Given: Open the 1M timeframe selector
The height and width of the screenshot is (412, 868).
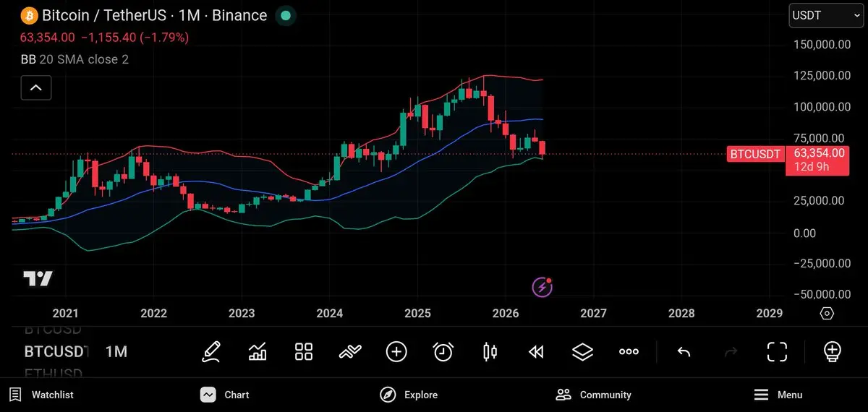Looking at the screenshot, I should point(116,352).
